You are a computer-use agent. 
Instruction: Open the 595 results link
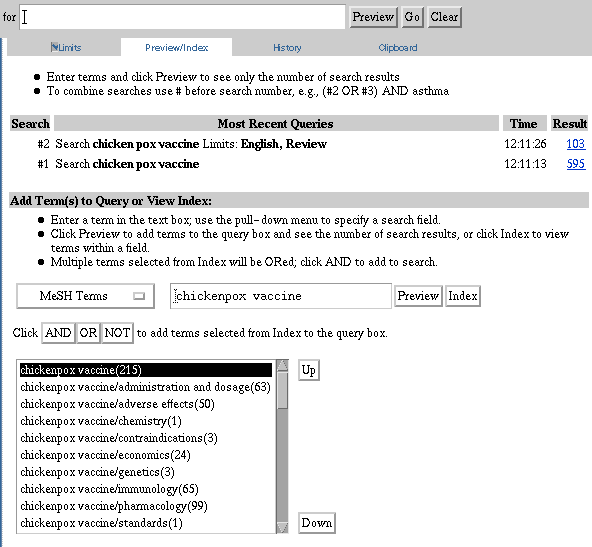pos(575,164)
